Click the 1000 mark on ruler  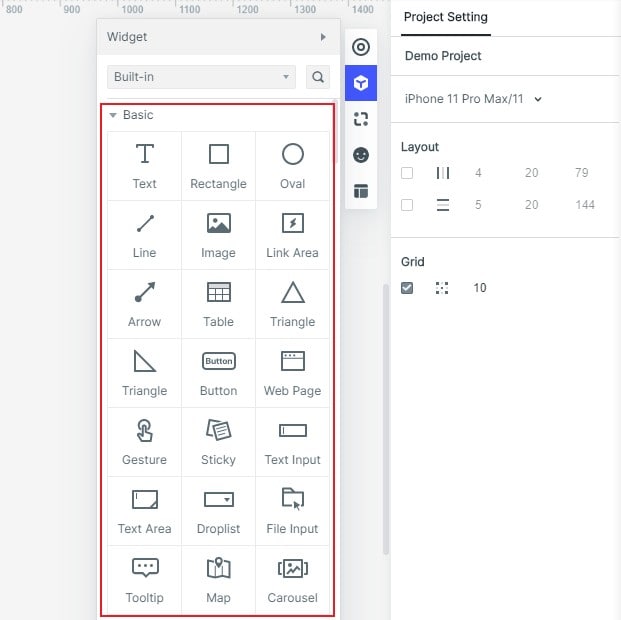click(x=132, y=9)
